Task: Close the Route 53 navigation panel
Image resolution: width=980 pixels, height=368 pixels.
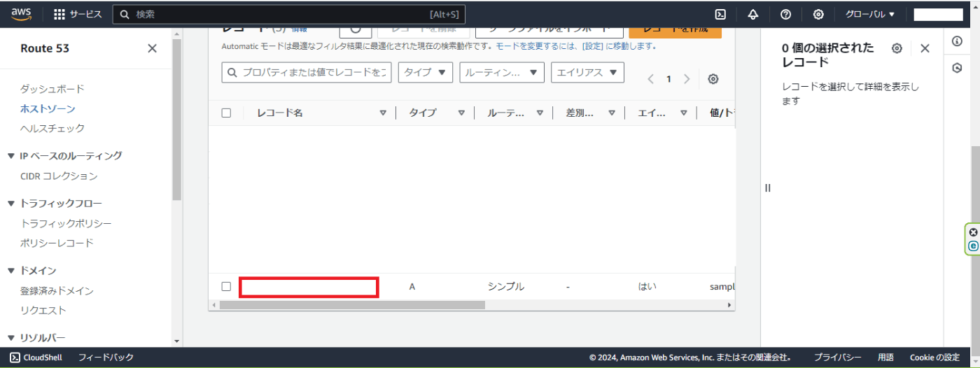Action: pyautogui.click(x=152, y=48)
